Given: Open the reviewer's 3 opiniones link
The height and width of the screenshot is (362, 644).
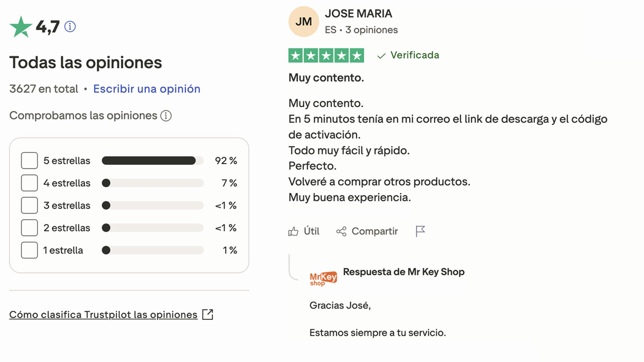Looking at the screenshot, I should tap(371, 29).
